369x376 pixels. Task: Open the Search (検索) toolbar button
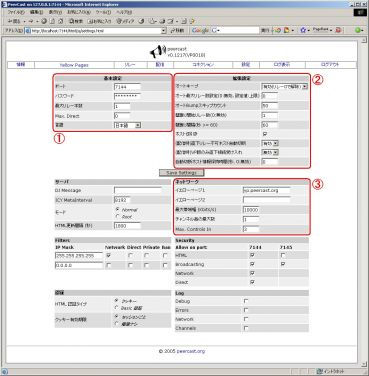[x=76, y=21]
